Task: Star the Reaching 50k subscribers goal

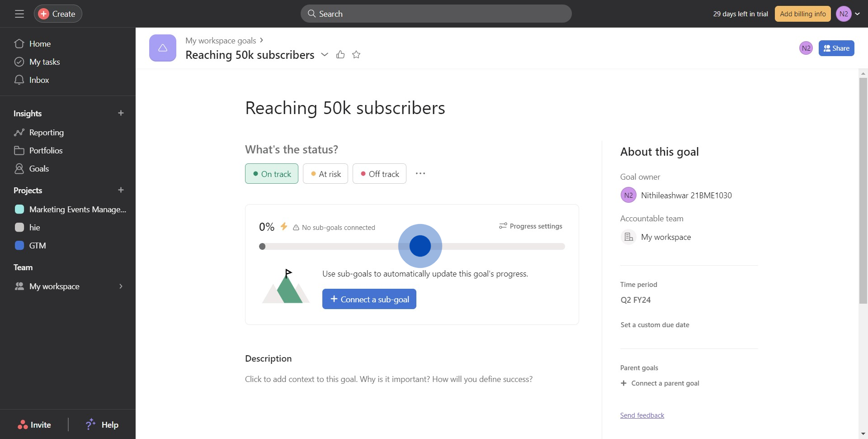Action: click(x=356, y=55)
